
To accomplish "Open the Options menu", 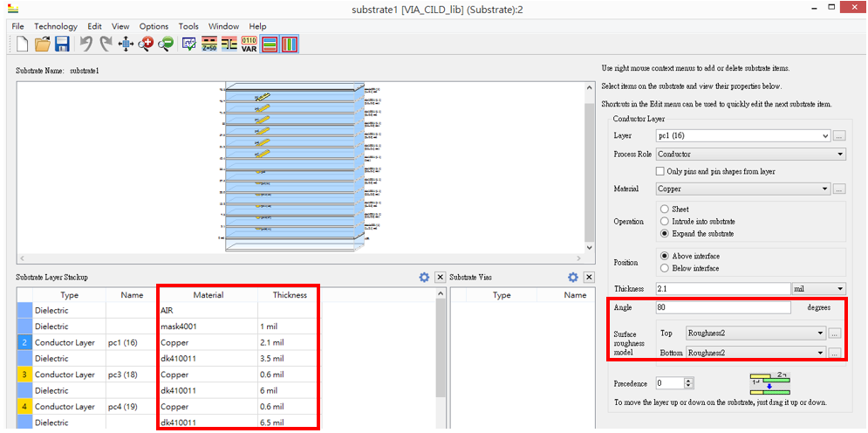I will tap(154, 26).
